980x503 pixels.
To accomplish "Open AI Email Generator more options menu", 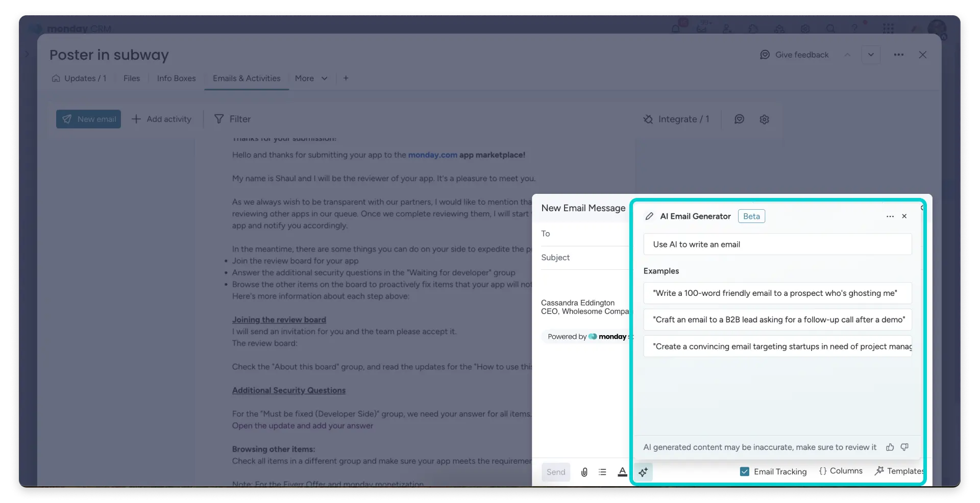I will pos(890,216).
